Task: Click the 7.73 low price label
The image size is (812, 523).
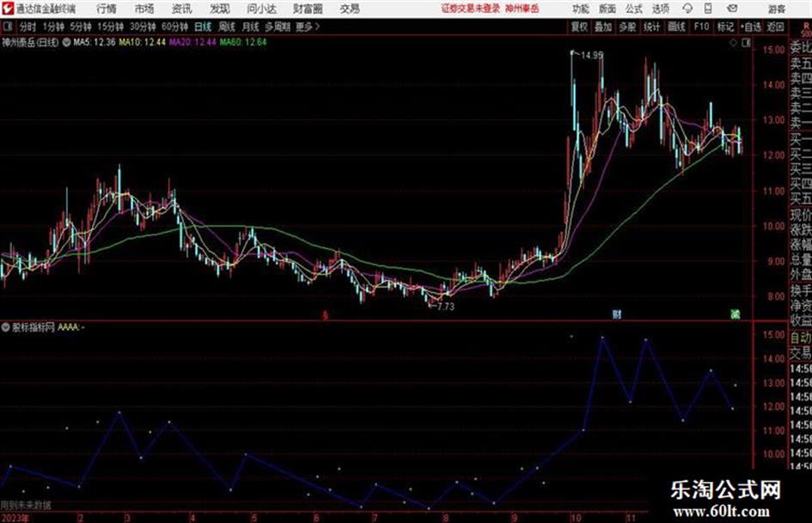Action: (x=445, y=307)
